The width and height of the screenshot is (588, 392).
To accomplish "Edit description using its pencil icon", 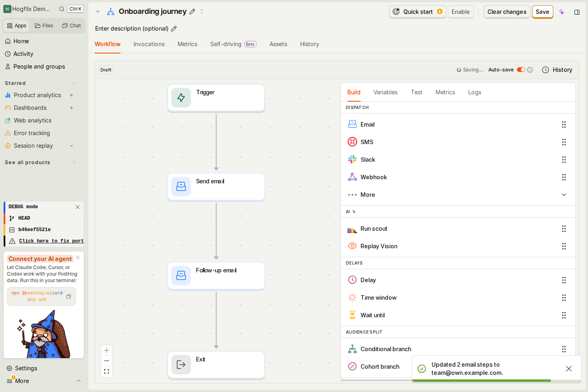I will [x=174, y=29].
